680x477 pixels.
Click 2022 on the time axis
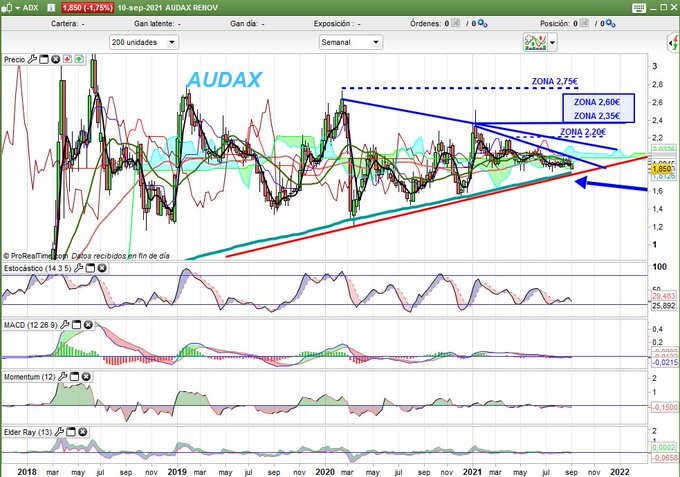[x=620, y=472]
